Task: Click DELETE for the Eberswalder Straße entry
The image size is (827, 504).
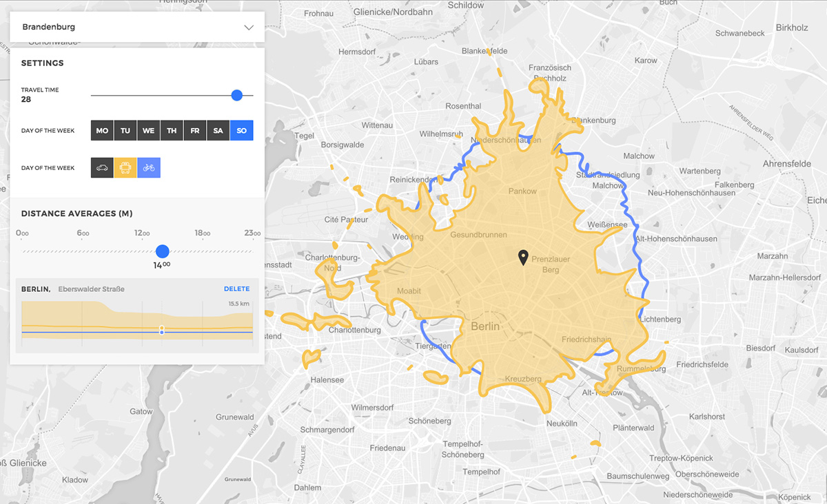Action: [x=236, y=288]
